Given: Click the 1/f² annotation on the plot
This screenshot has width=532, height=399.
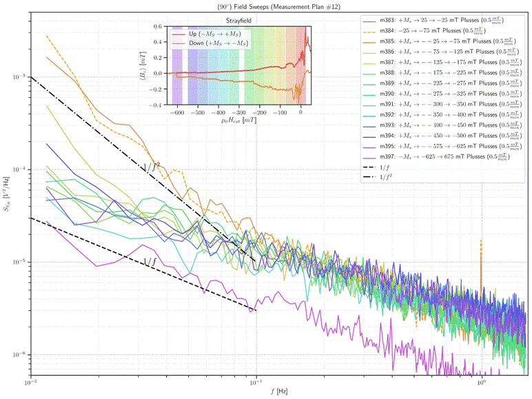Looking at the screenshot, I should coord(151,167).
